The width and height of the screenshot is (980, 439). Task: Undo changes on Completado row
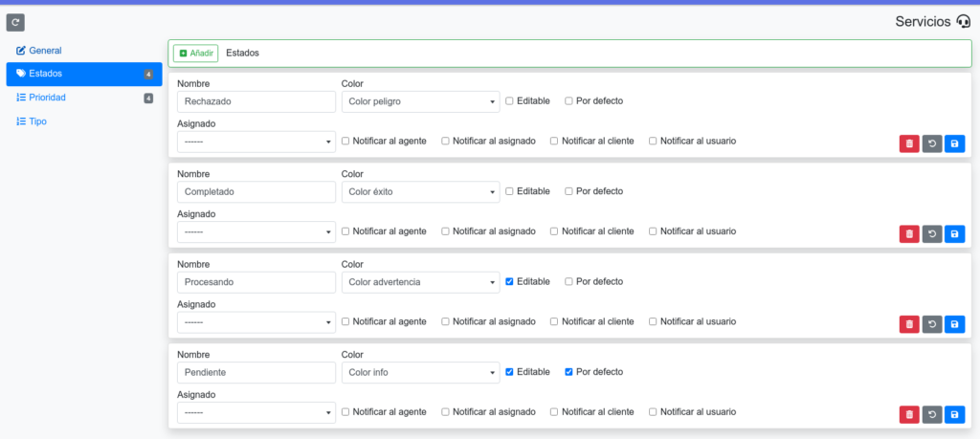coord(932,234)
